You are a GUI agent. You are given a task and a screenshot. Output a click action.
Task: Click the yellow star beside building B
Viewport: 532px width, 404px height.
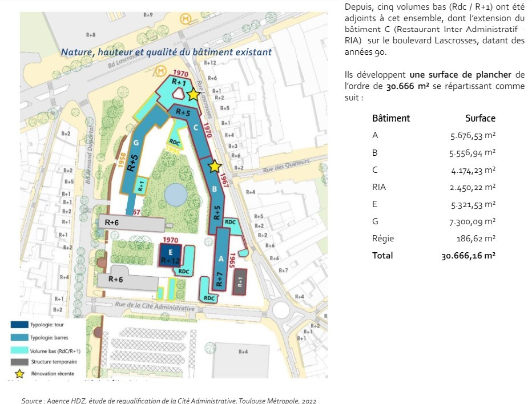[x=215, y=166]
